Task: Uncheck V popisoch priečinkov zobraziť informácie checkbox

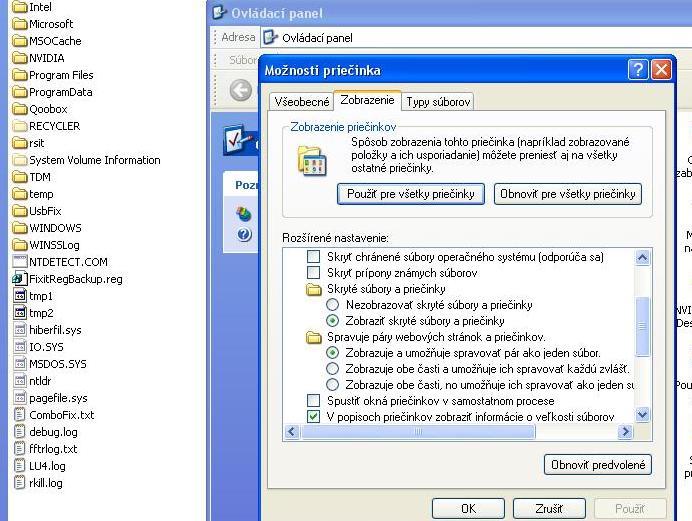Action: coord(314,416)
